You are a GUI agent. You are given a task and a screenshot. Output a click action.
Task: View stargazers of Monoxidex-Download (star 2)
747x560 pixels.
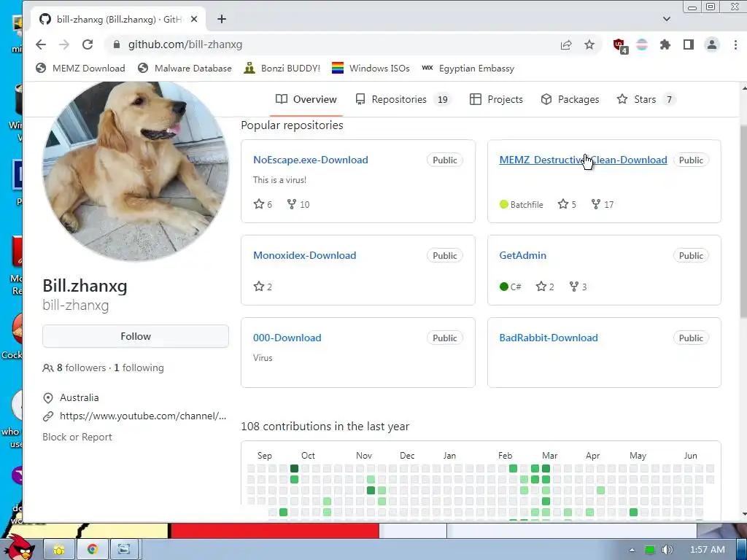pyautogui.click(x=263, y=287)
